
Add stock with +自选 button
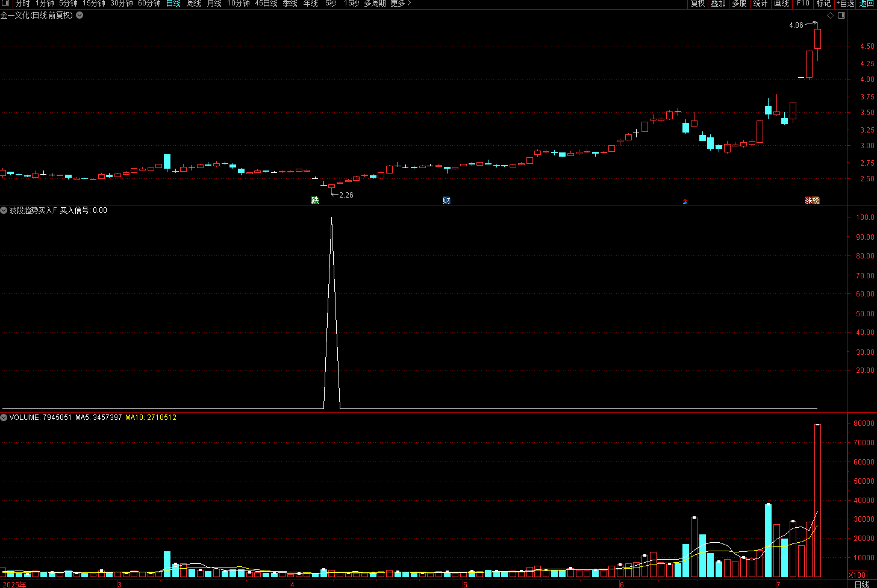pos(845,4)
